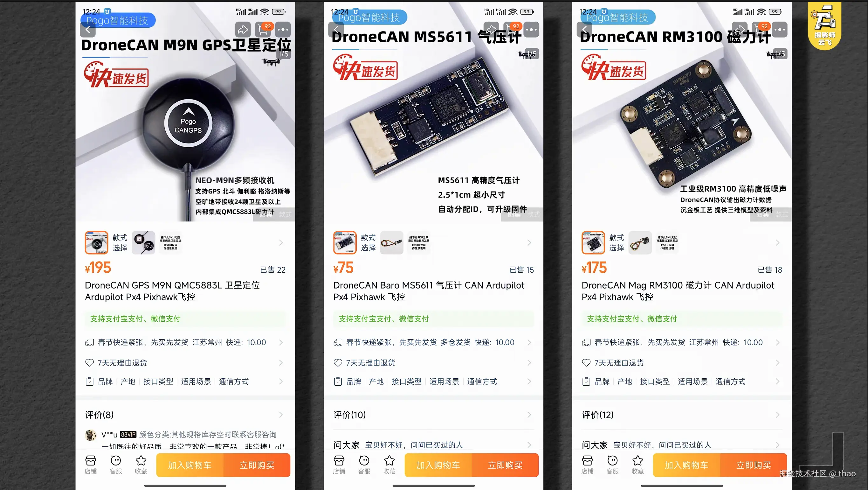Open the 客服 customer service icon on MS5611 page

[364, 465]
